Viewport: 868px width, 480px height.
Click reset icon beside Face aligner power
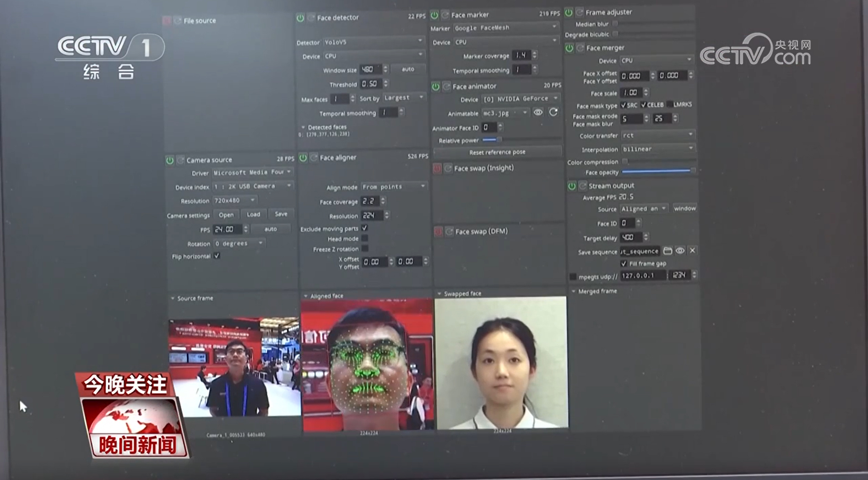point(313,158)
